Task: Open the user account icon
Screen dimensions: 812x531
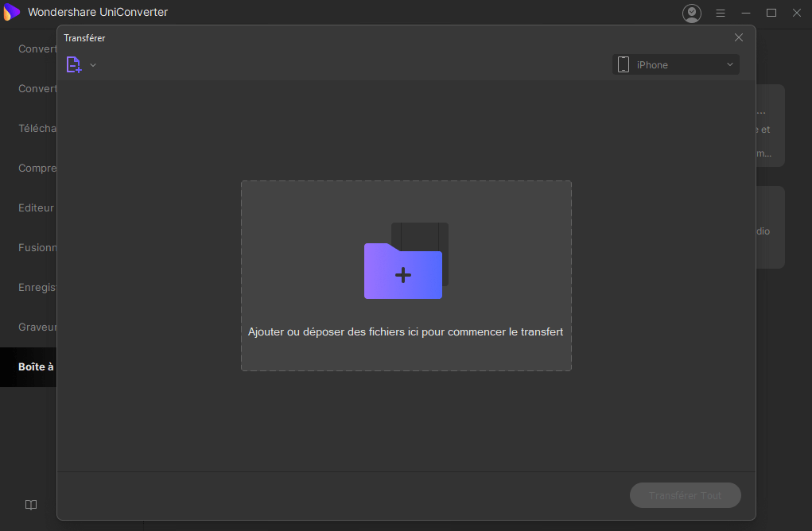Action: point(692,13)
